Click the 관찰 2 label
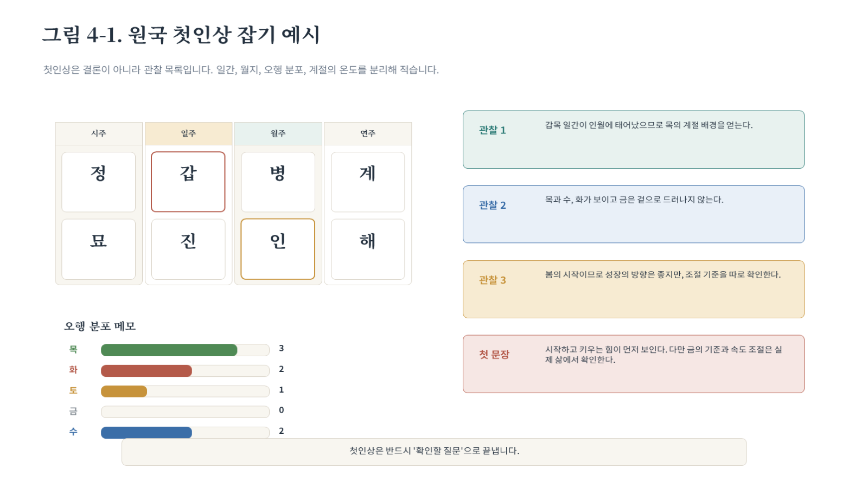 [492, 205]
